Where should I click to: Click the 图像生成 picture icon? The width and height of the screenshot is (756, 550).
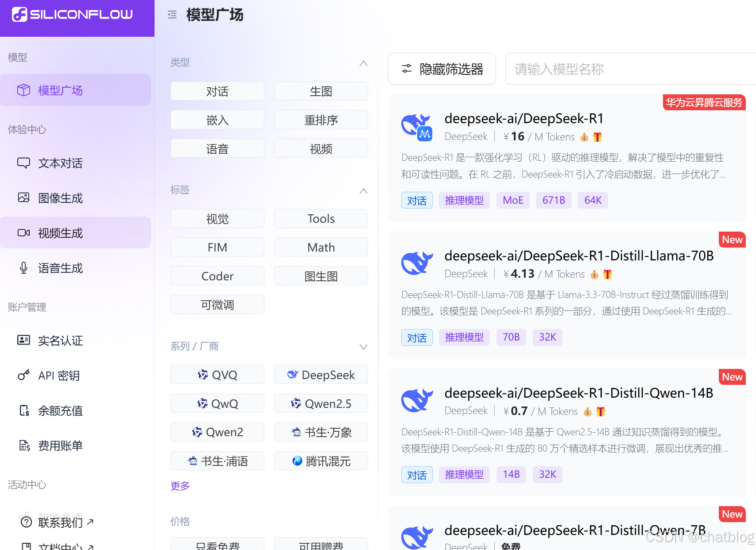[x=23, y=198]
